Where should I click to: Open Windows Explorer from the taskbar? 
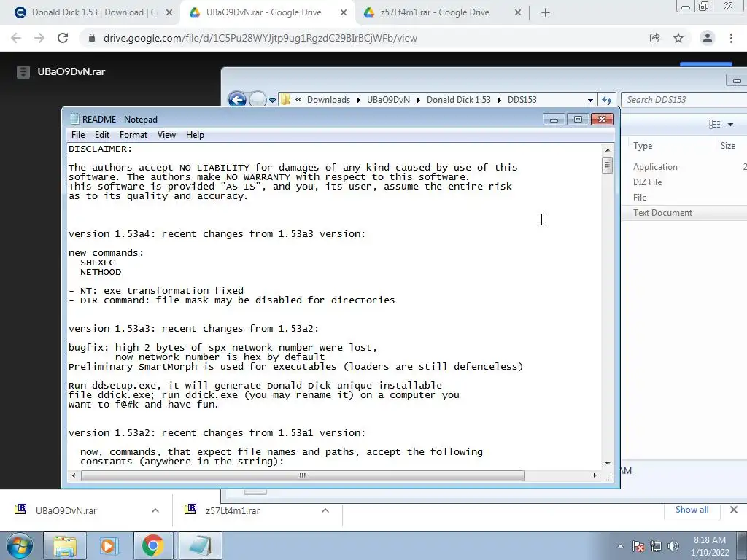click(x=65, y=545)
